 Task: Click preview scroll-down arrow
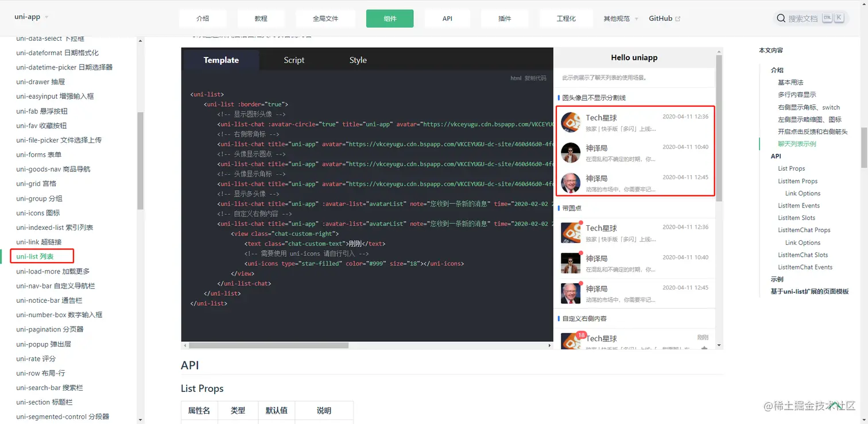(719, 346)
